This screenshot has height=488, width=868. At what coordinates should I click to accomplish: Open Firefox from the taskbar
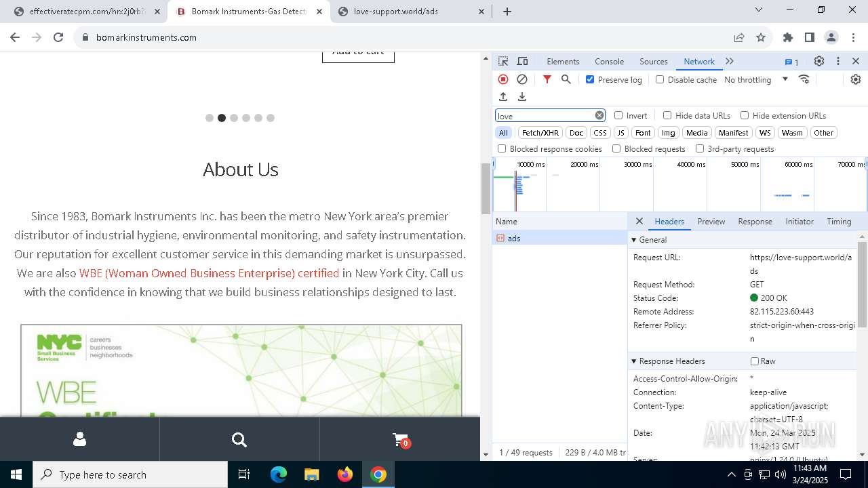[345, 474]
